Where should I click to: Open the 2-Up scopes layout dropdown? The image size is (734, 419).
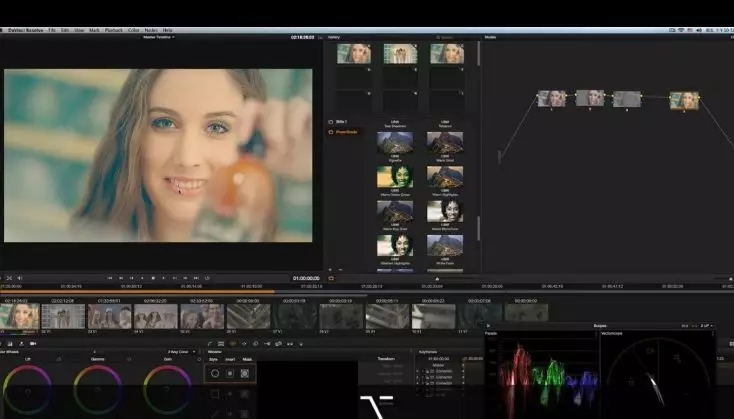pyautogui.click(x=706, y=325)
